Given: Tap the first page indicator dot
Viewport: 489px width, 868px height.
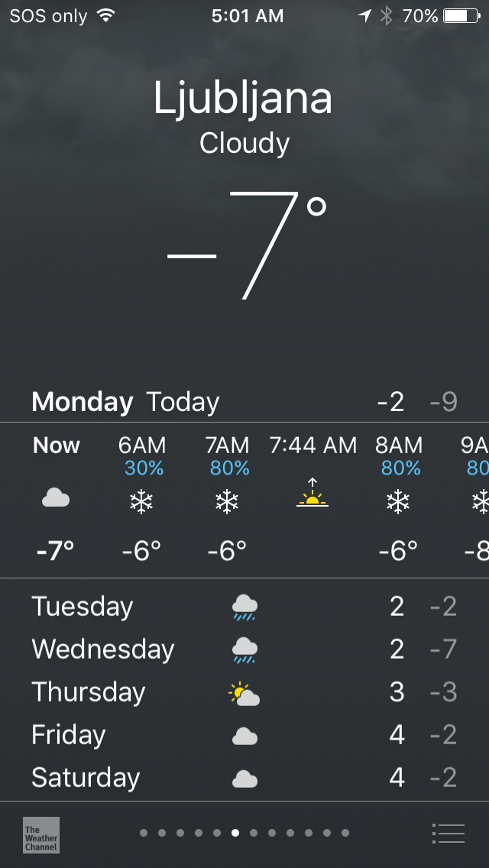Looking at the screenshot, I should click(144, 833).
